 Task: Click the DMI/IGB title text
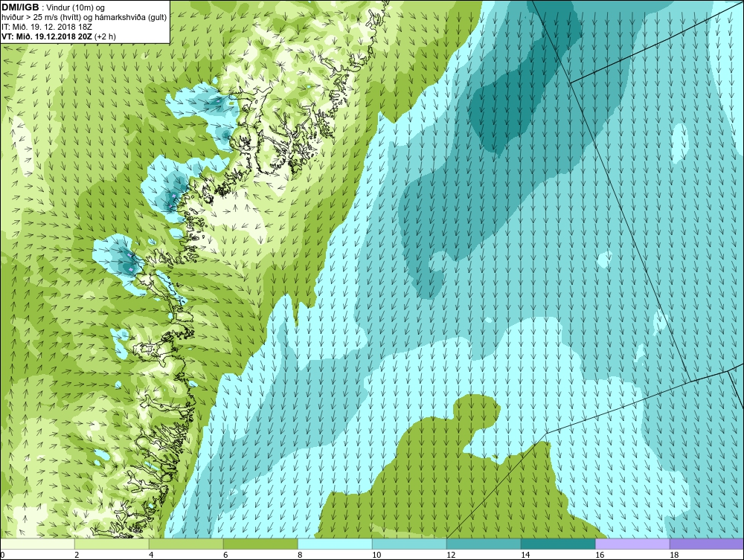(20, 7)
